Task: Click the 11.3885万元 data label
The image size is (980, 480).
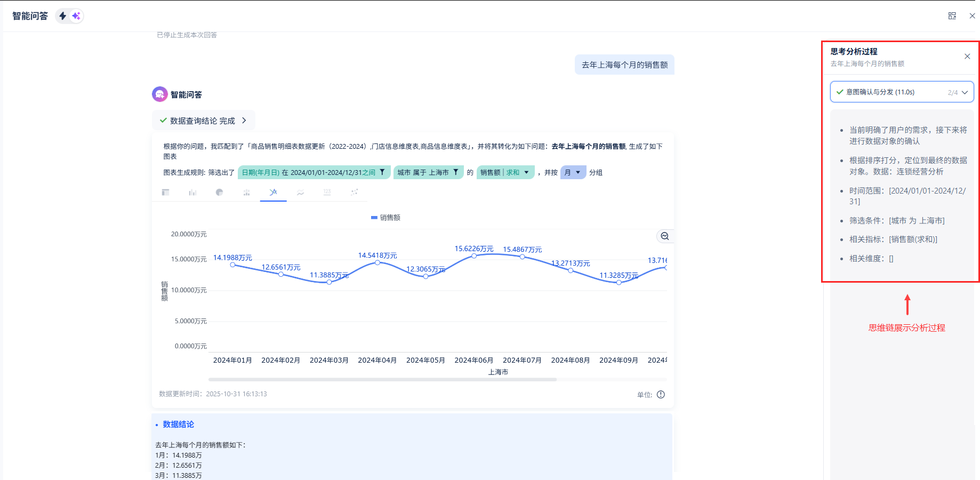Action: click(x=329, y=275)
